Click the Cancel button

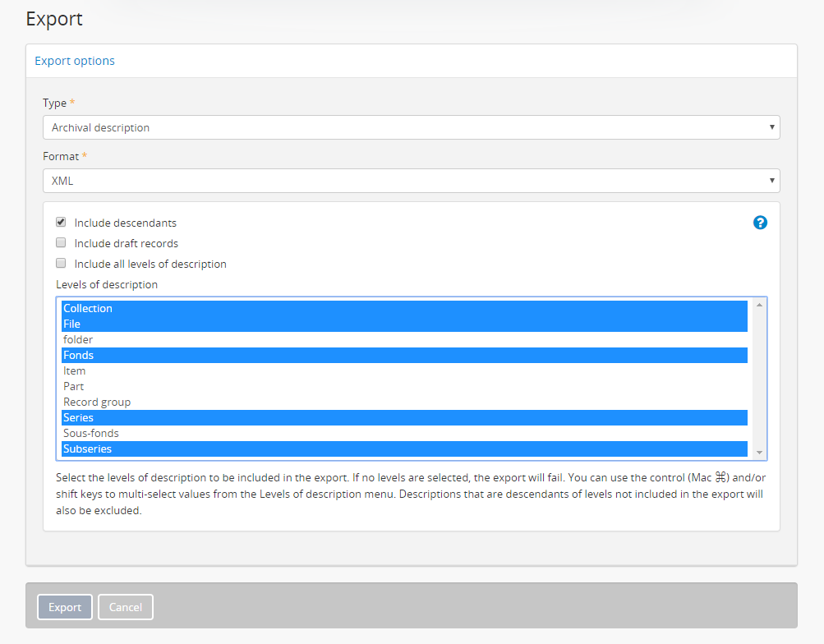(x=126, y=607)
